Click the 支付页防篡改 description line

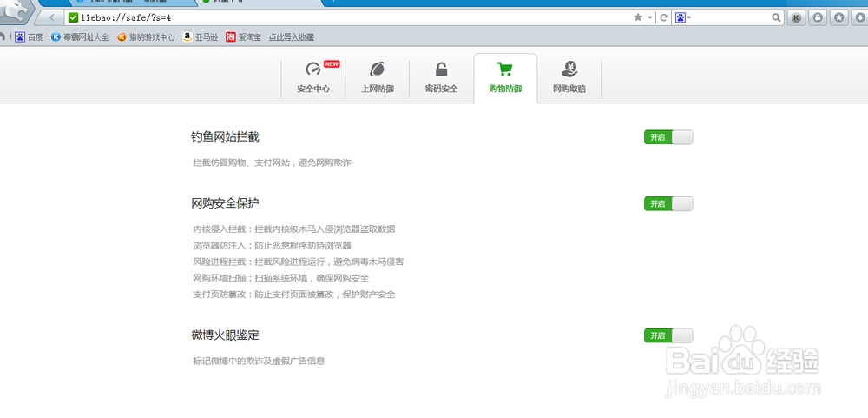[294, 295]
